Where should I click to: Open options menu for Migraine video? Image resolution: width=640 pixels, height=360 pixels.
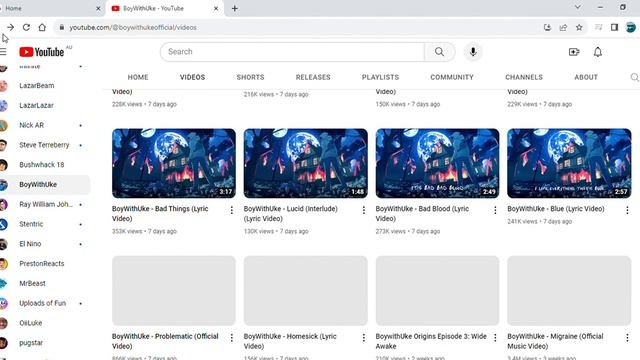click(x=627, y=338)
